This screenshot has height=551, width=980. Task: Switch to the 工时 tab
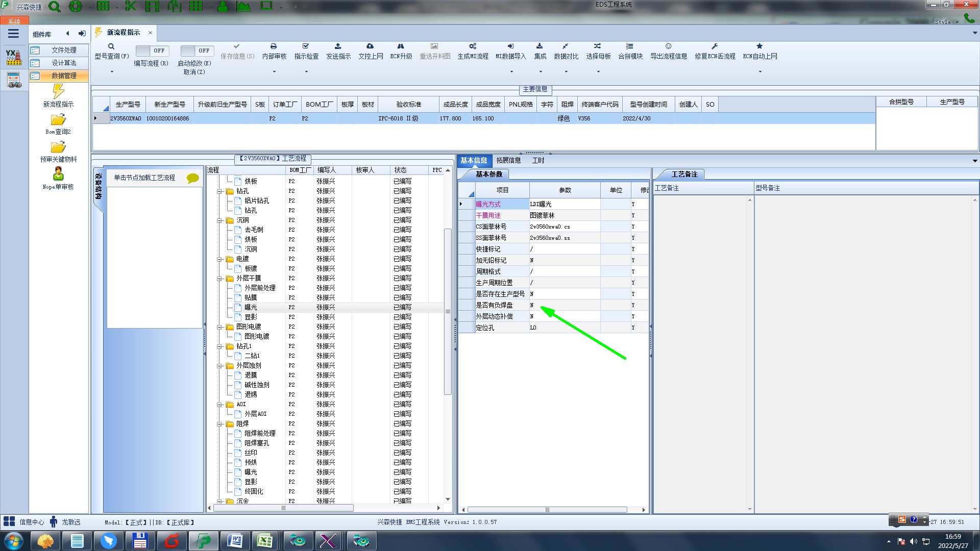(538, 160)
